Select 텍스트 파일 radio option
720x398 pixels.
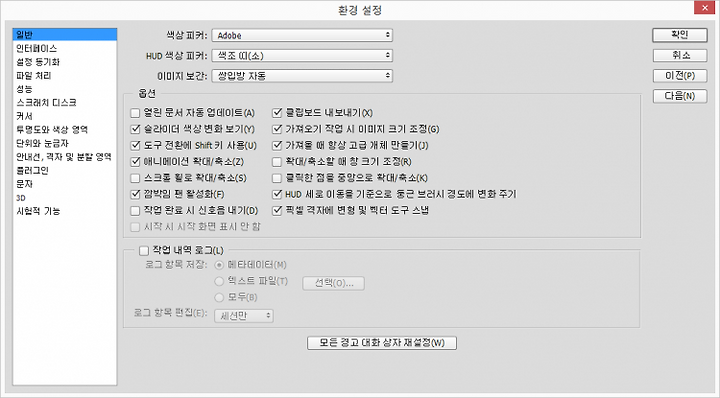[219, 281]
